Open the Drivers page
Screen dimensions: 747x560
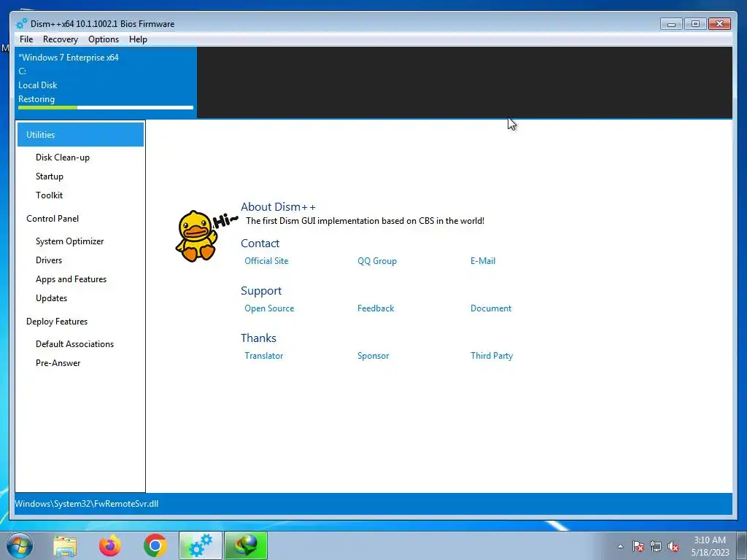pos(49,260)
